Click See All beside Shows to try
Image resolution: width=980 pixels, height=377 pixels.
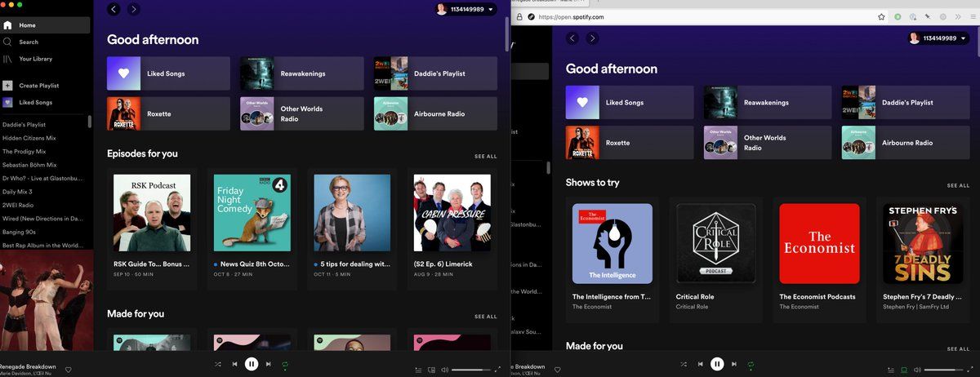[x=958, y=186]
